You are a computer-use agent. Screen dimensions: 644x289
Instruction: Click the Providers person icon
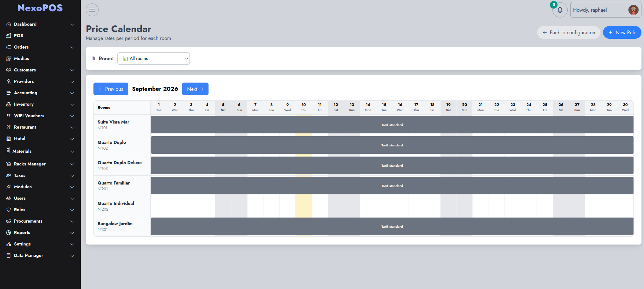pyautogui.click(x=9, y=81)
